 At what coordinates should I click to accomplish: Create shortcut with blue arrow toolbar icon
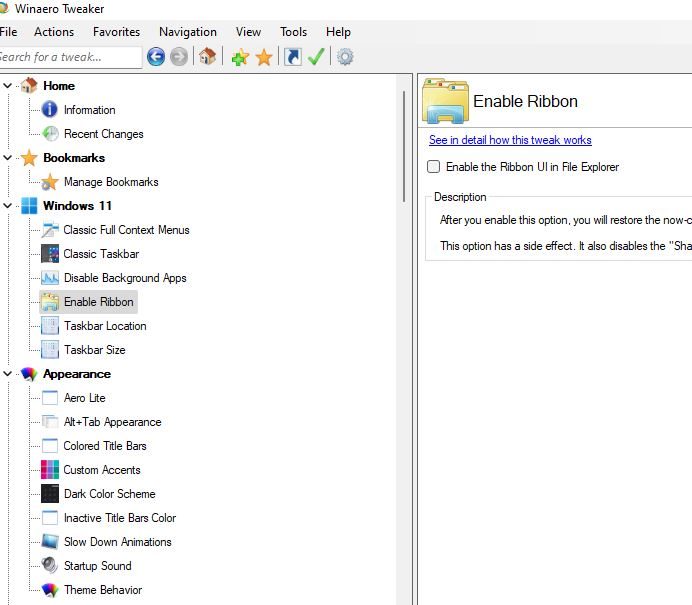[293, 57]
